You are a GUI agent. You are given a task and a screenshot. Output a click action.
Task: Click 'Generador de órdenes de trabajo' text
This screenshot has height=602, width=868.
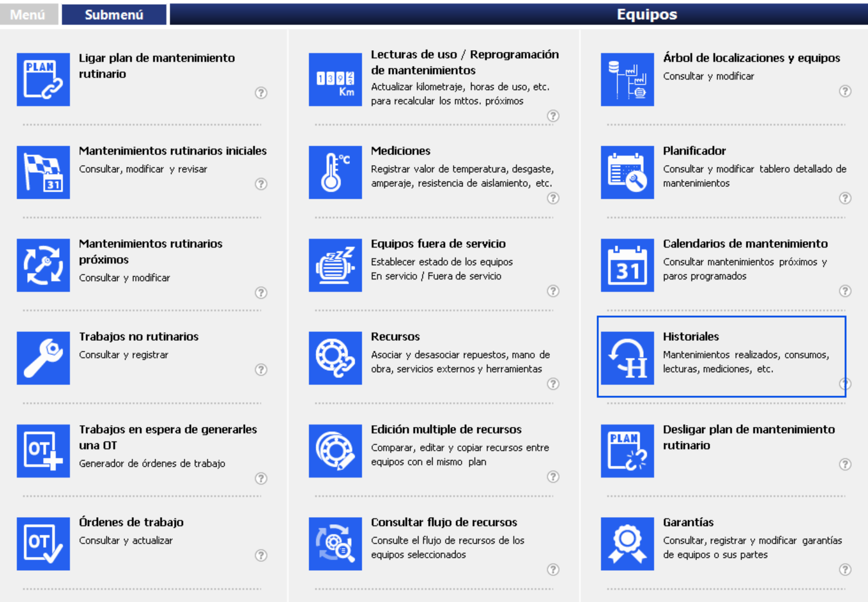click(x=152, y=463)
